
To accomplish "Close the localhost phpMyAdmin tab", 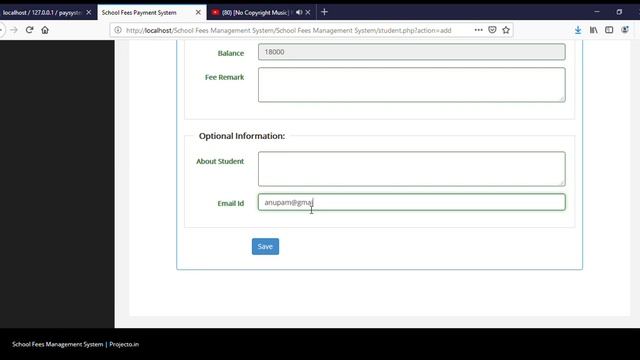I will pyautogui.click(x=89, y=12).
